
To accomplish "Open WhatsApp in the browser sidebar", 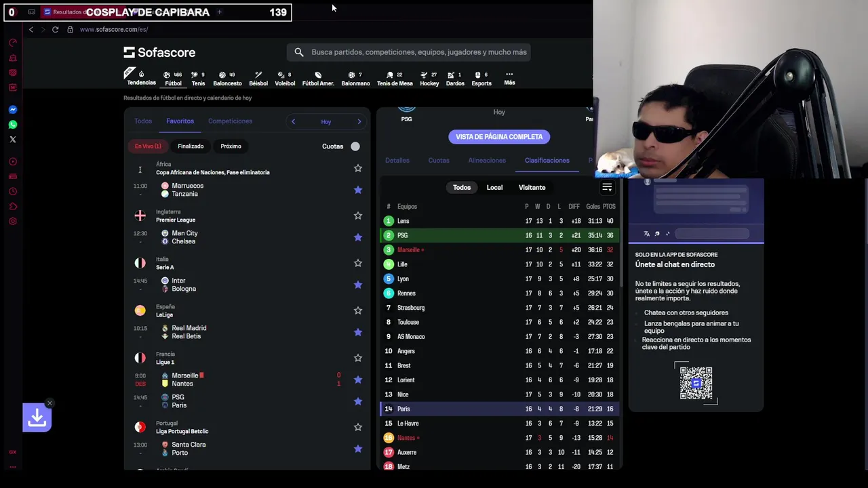I will pyautogui.click(x=12, y=125).
